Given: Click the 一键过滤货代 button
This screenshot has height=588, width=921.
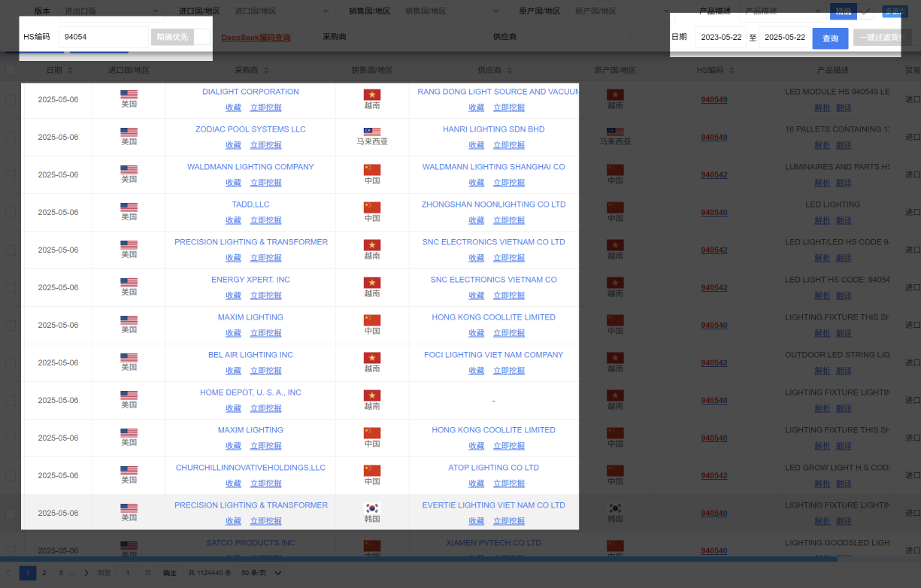Looking at the screenshot, I should click(881, 38).
